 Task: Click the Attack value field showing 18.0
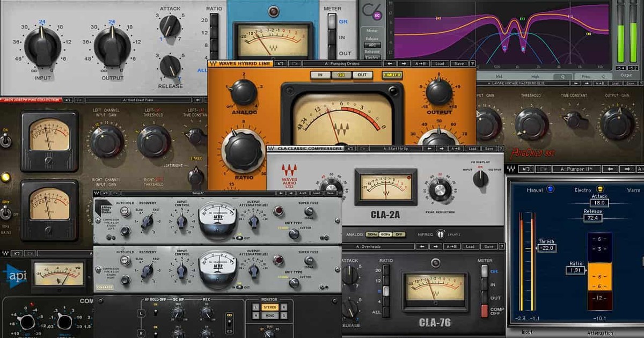(x=599, y=202)
